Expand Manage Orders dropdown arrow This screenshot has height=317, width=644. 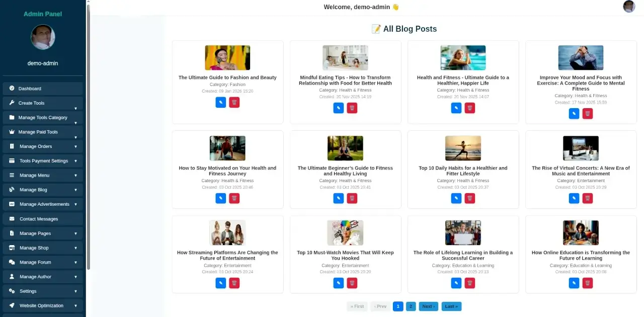76,147
